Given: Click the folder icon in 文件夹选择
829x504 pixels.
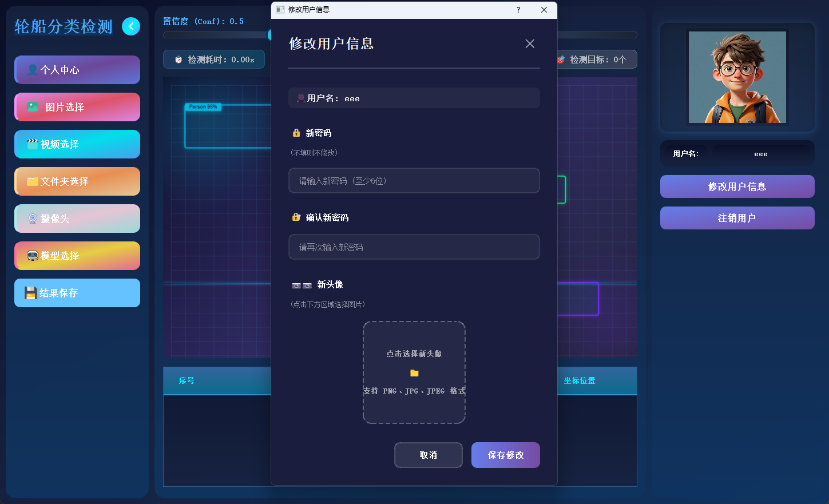Looking at the screenshot, I should (x=33, y=181).
